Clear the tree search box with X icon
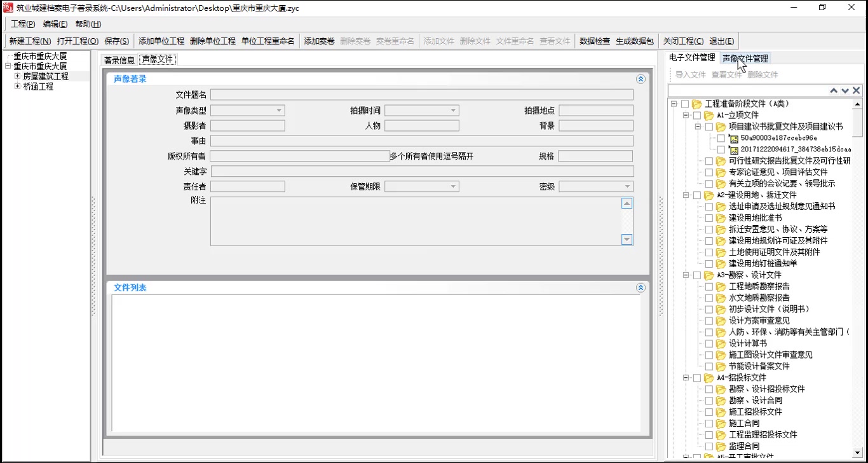Viewport: 868px width, 463px height. 857,91
